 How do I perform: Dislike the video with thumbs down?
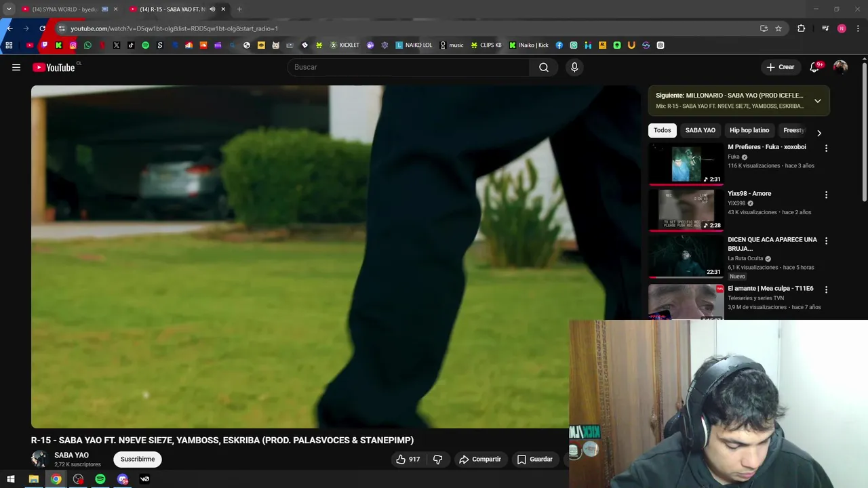(437, 460)
